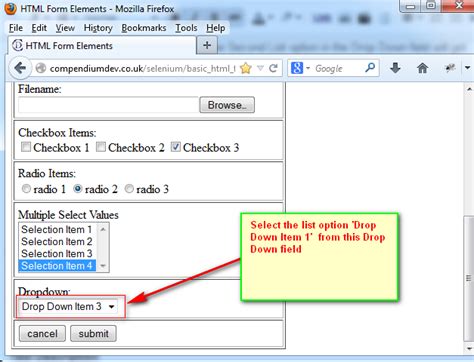The width and height of the screenshot is (474, 362).
Task: Click the Filename input field
Action: 108,105
